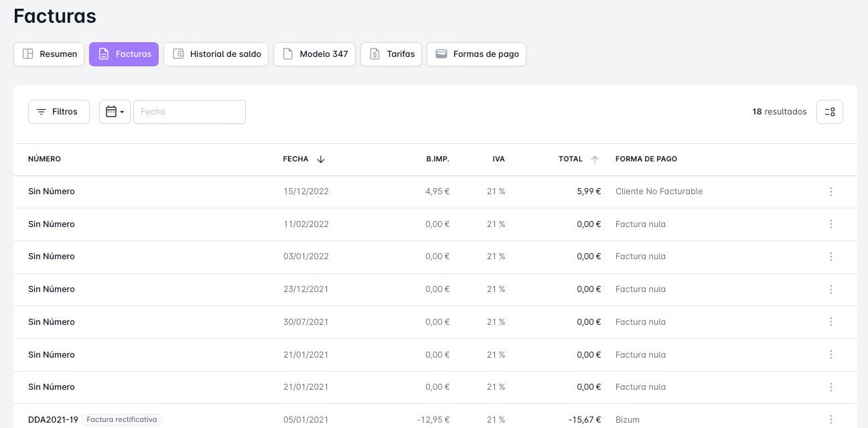
Task: Open actions menu for 15/12/2022 invoice
Action: click(x=830, y=192)
